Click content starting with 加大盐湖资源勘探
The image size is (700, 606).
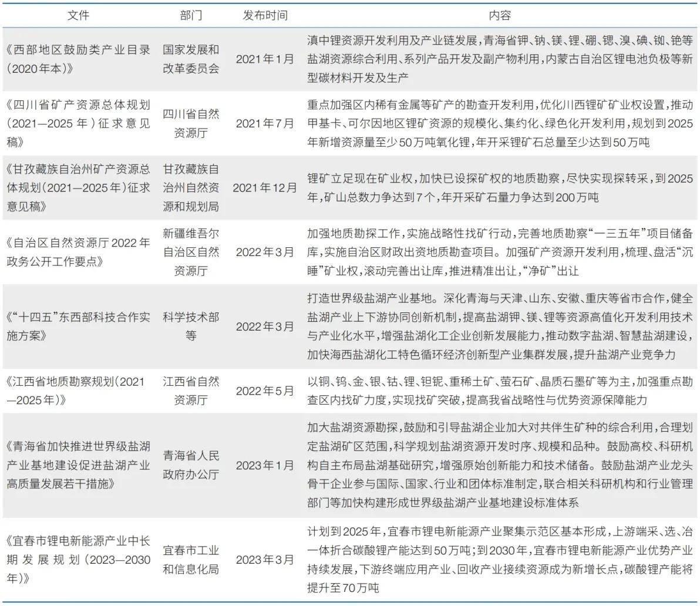point(500,465)
